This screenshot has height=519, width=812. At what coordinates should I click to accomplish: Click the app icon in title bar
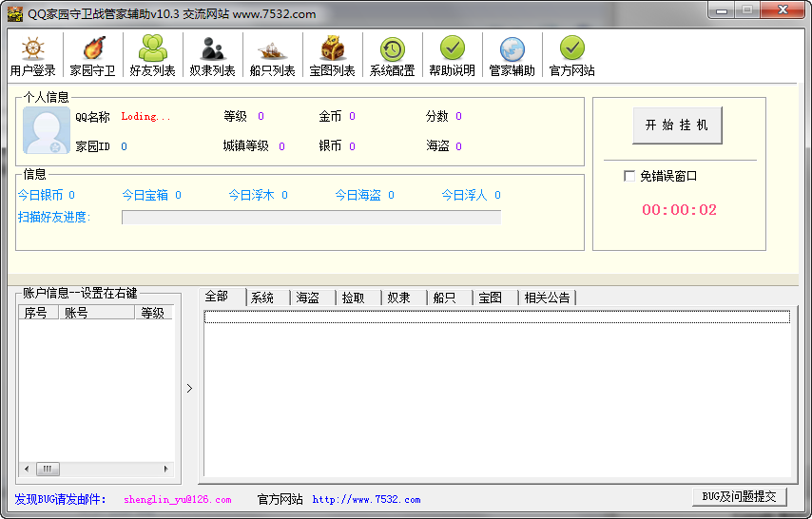coord(15,14)
